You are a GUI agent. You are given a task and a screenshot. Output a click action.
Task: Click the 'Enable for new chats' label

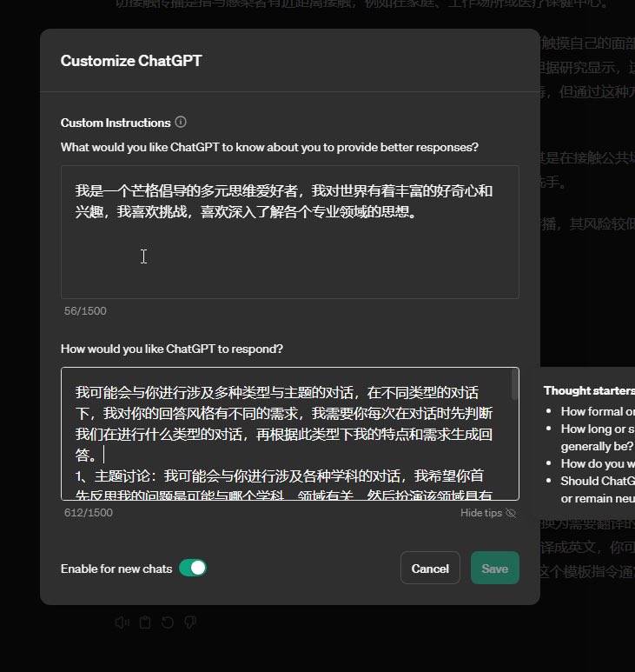click(116, 569)
